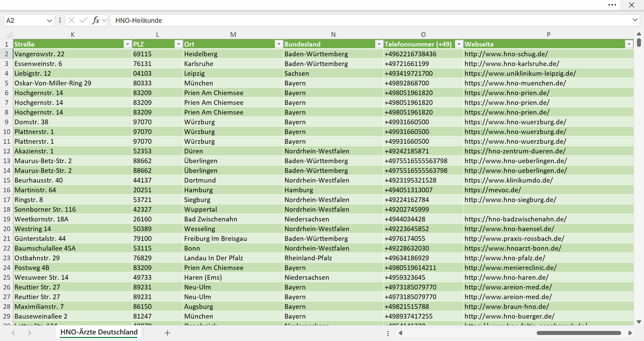Confirm entry with the checkmark icon
This screenshot has width=644, height=341.
(x=83, y=20)
